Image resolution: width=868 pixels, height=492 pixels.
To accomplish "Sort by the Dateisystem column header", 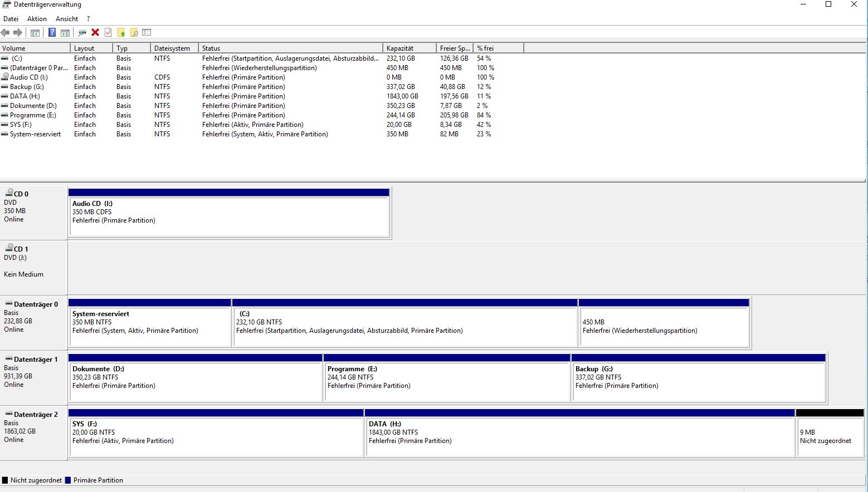I will tap(174, 48).
